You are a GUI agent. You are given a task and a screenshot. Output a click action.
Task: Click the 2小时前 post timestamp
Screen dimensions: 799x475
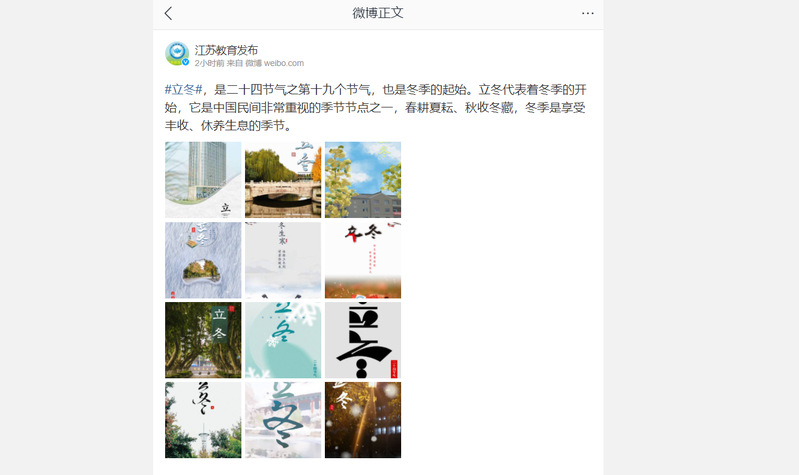point(209,63)
